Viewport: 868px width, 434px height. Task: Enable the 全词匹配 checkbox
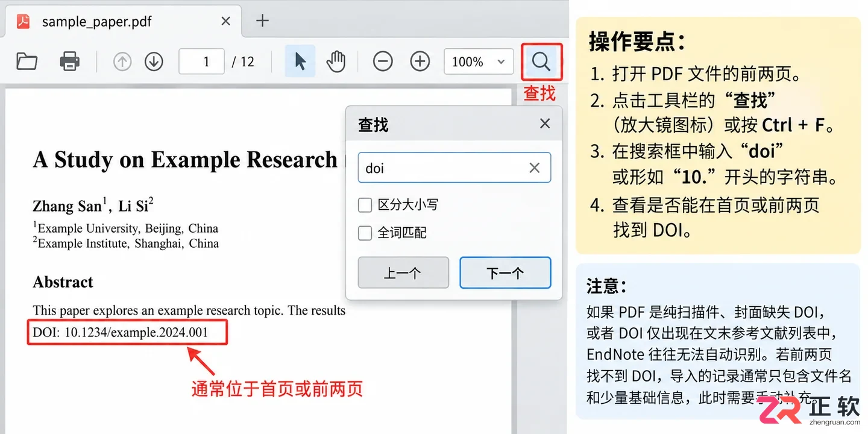(365, 233)
